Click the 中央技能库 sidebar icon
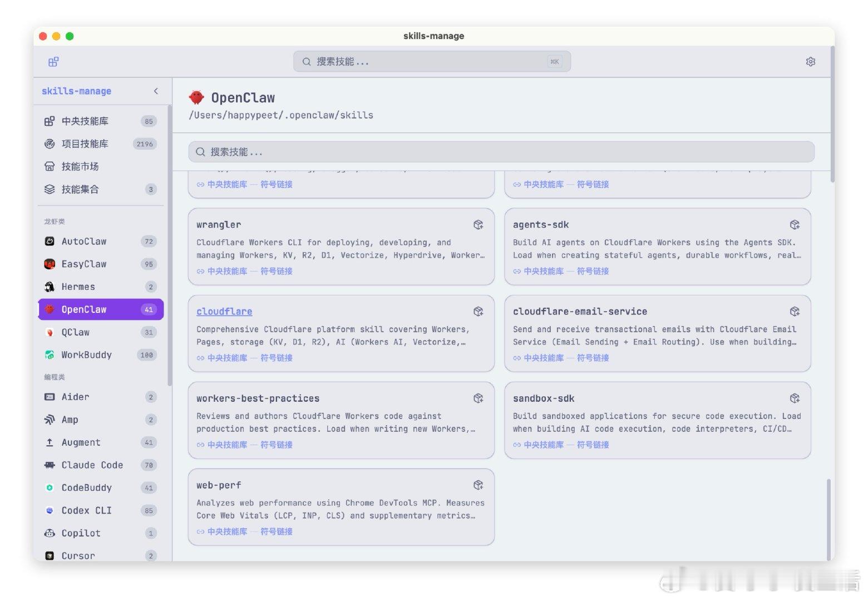Screen dimensions: 868x601 point(50,121)
